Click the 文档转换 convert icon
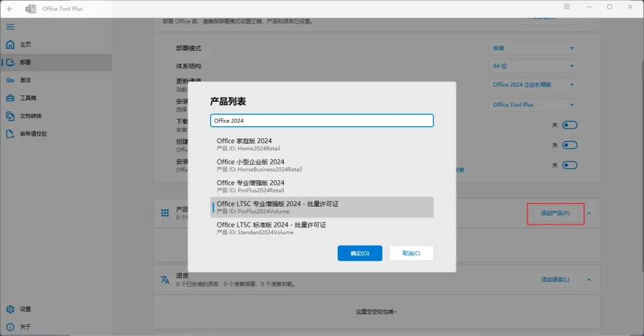644x336 pixels. click(10, 116)
